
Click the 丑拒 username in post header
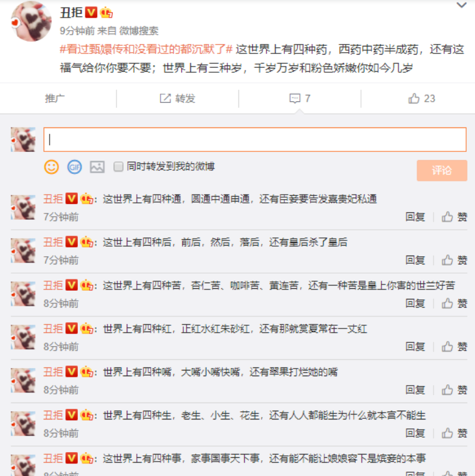tap(72, 13)
